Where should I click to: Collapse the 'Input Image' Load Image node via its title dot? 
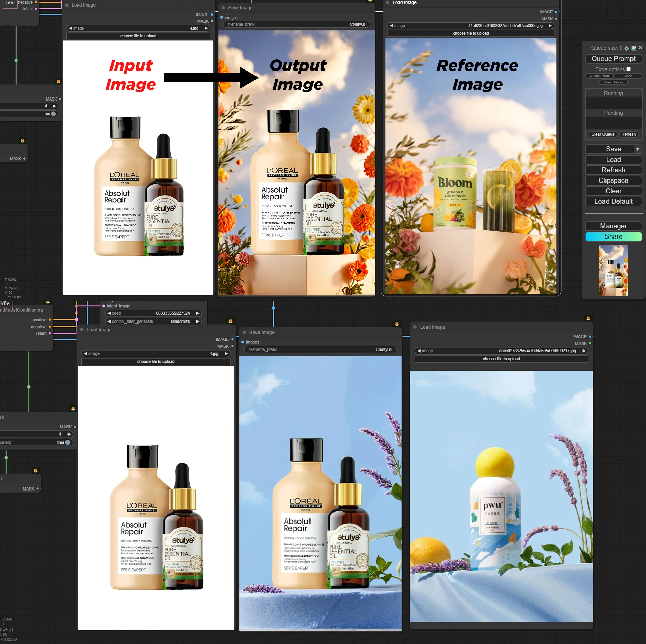pos(67,5)
